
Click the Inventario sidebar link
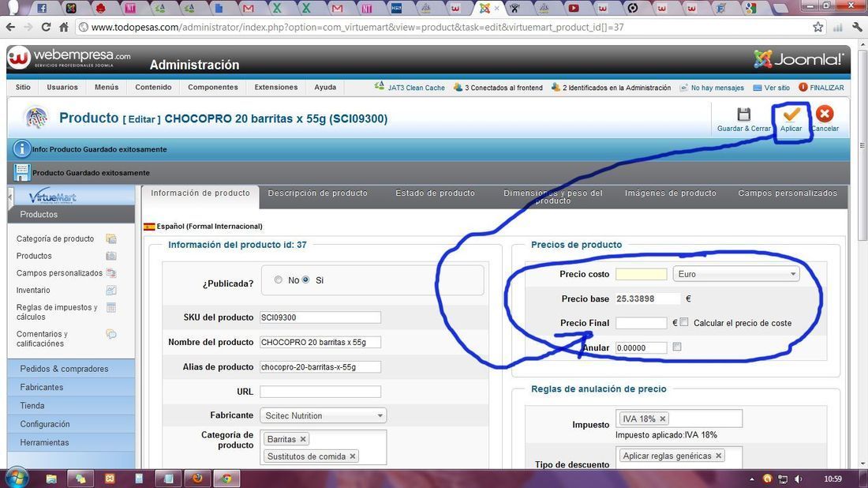33,291
